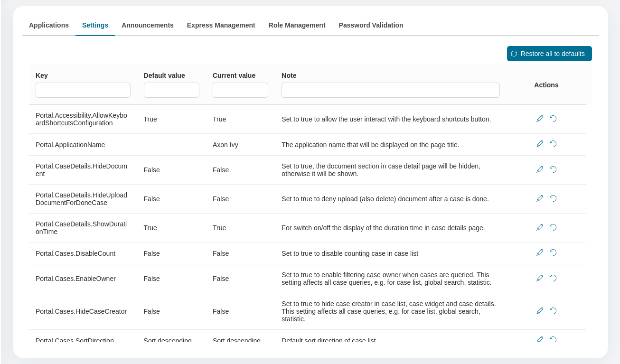Edit Portal.CaseDetails.HideUploadDocumentForDoneCase setting
Viewport: 620px width, 364px height.
[x=540, y=198]
